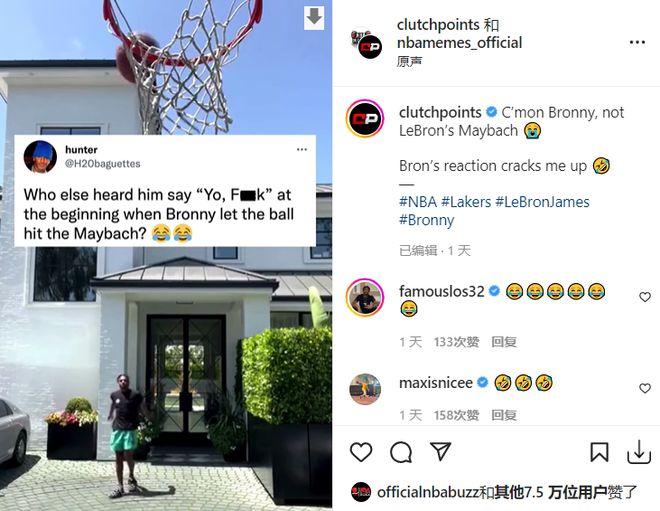660x511 pixels.
Task: Click the download arrow on video
Action: pos(314,18)
